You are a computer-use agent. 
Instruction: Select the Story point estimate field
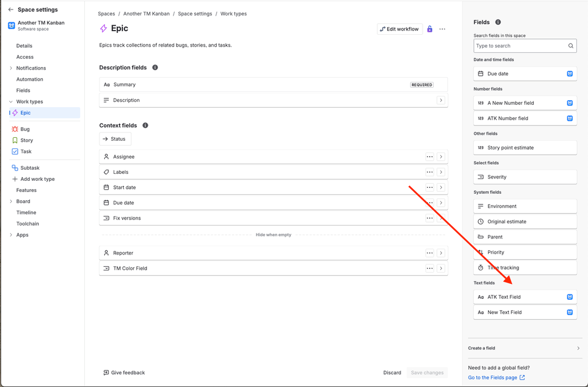click(x=524, y=147)
